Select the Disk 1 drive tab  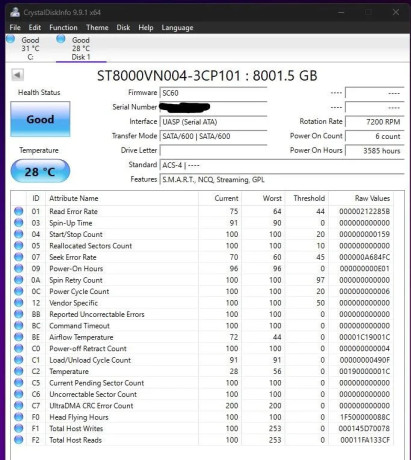click(x=81, y=48)
